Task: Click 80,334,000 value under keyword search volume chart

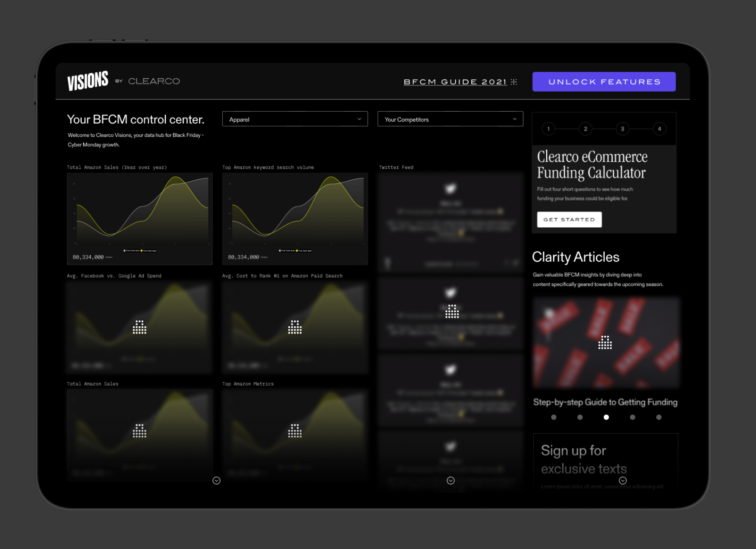Action: [244, 257]
